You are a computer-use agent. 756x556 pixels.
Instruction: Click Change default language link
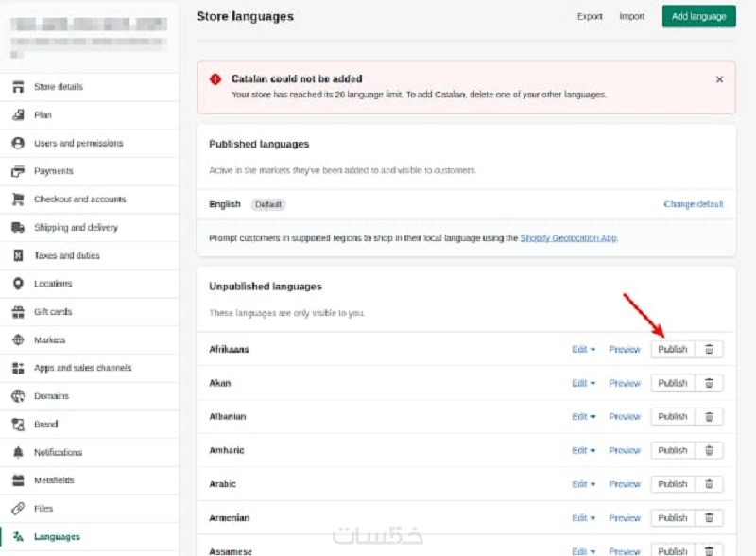pyautogui.click(x=694, y=204)
